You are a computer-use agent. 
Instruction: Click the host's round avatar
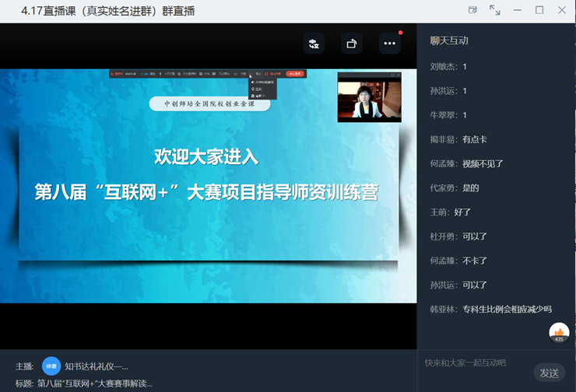51,366
